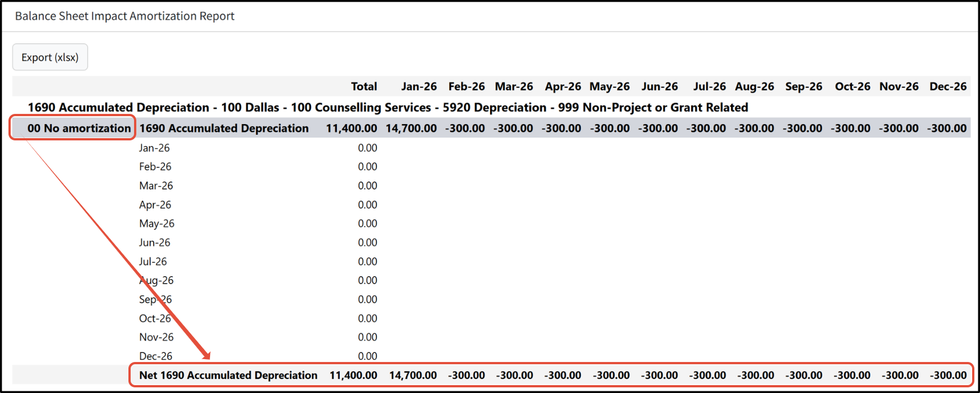980x393 pixels.
Task: Click the 0.00 value in the Dec-26 row
Action: tap(367, 356)
